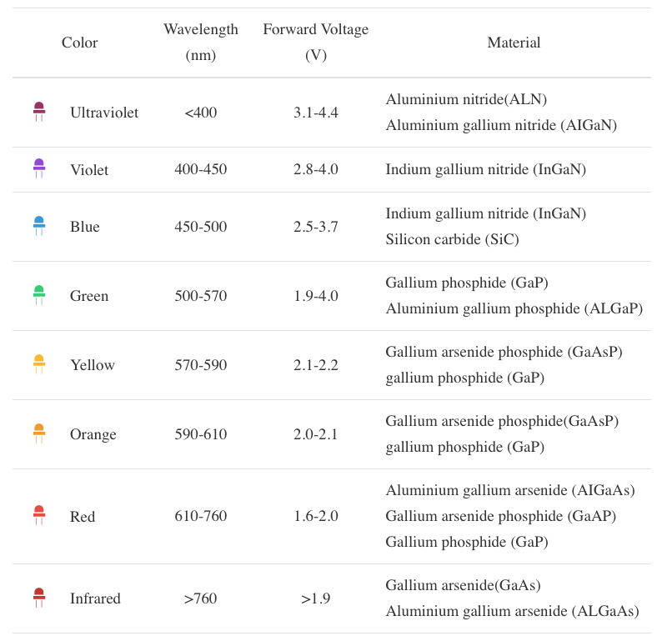
Task: Click the >760 wavelength cell
Action: pyautogui.click(x=201, y=598)
